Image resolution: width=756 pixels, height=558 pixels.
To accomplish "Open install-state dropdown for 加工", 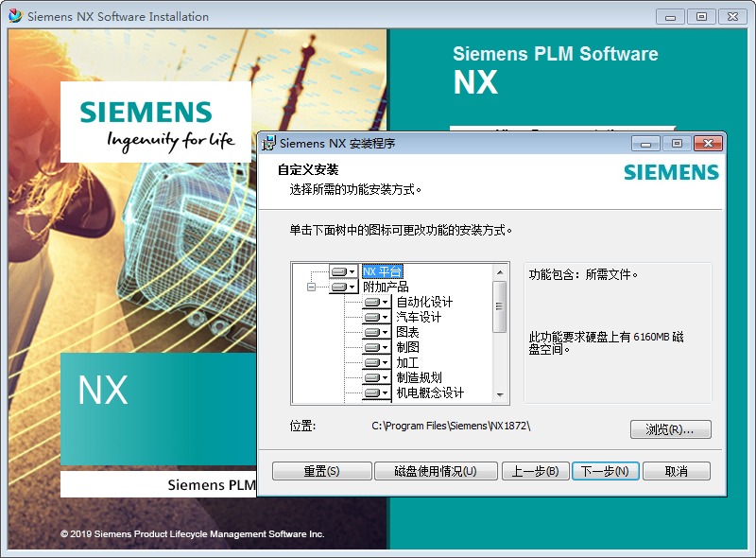I will point(376,362).
